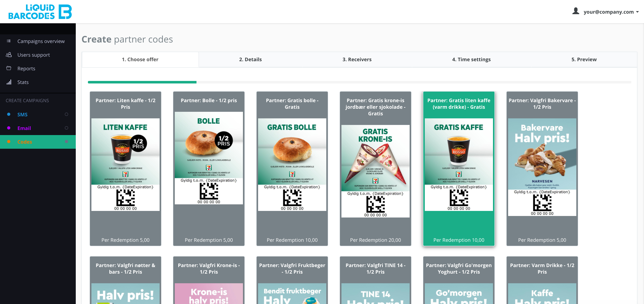The height and width of the screenshot is (304, 644).
Task: Click the Campaigns overview list icon
Action: coord(9,41)
